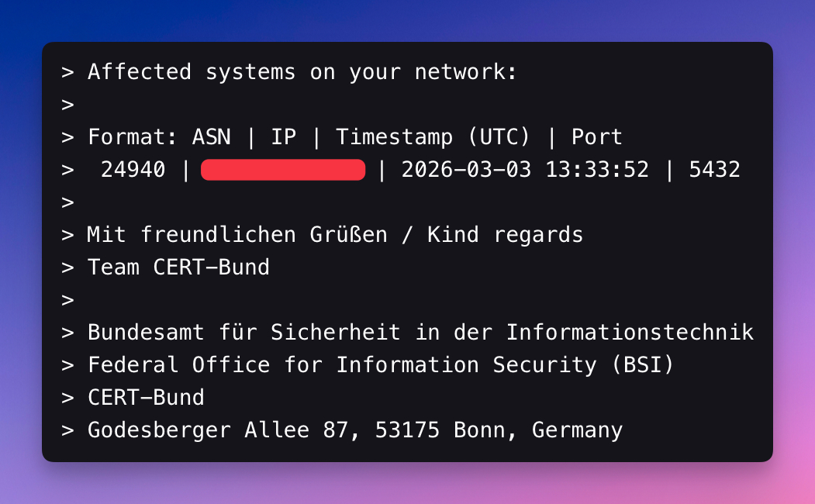Click the port number 5432
The image size is (815, 504).
(x=714, y=170)
